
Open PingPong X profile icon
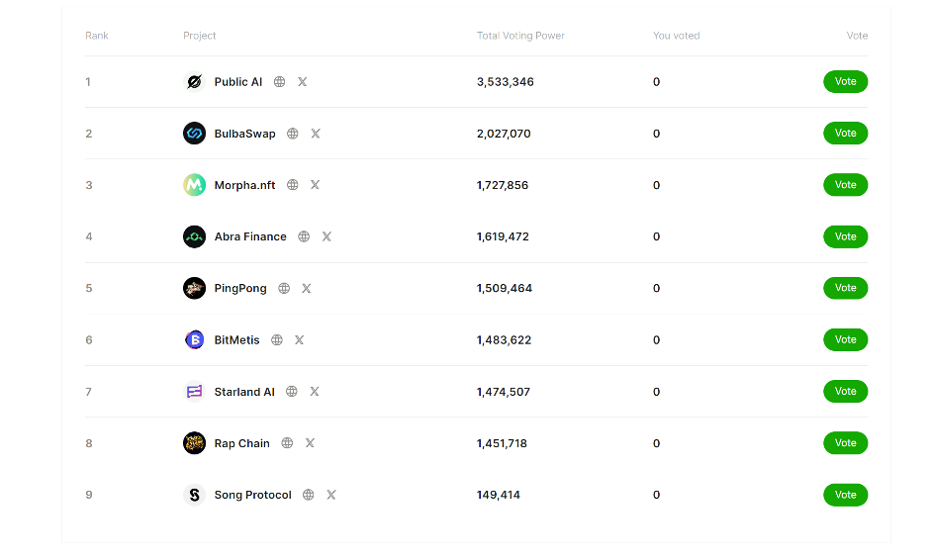tap(307, 288)
